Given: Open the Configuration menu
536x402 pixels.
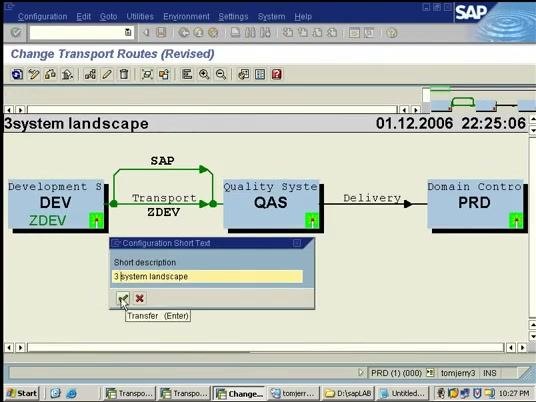Looking at the screenshot, I should pyautogui.click(x=42, y=16).
